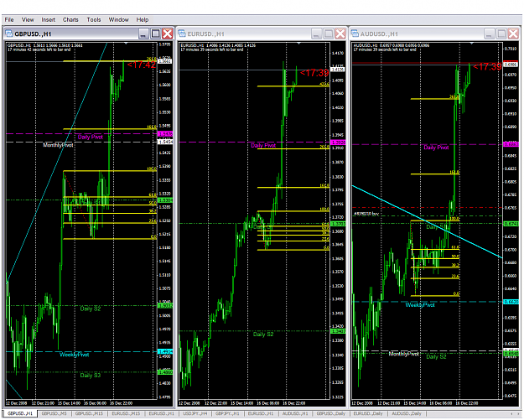
Task: Switch to the GBPUSD.,M5 tab
Action: tap(54, 413)
